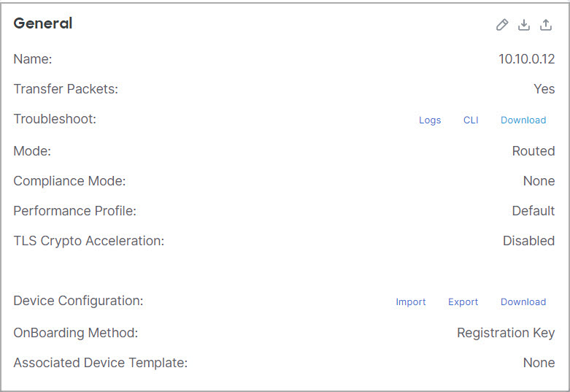Click the Registration Key onboarding value
This screenshot has width=570, height=392.
click(506, 333)
